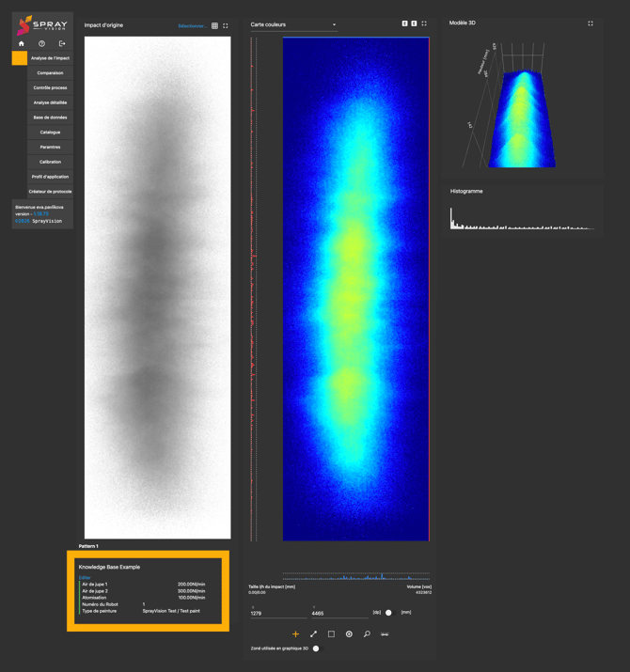Open the Carte couleurs dropdown
The image size is (630, 672).
click(x=293, y=25)
